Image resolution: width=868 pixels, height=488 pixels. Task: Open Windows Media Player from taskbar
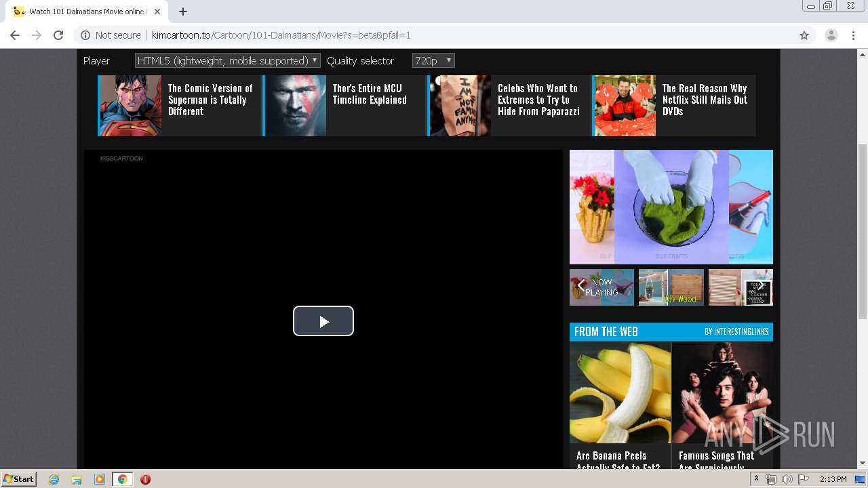click(x=100, y=479)
